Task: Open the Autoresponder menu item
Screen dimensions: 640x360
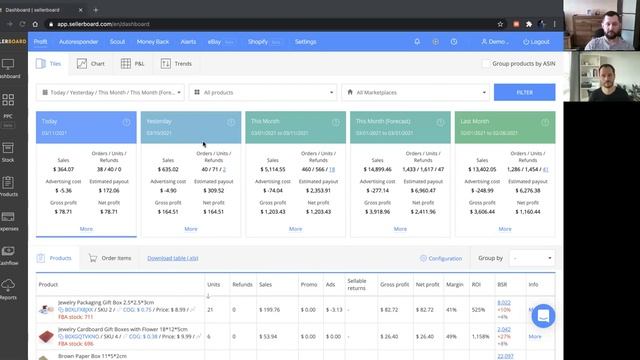Action: [x=78, y=42]
